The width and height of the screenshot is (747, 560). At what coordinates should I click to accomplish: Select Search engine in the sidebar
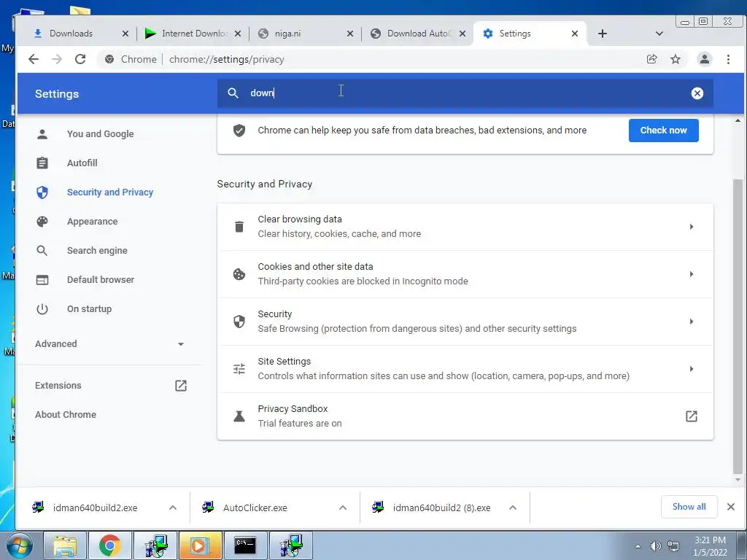click(x=97, y=251)
